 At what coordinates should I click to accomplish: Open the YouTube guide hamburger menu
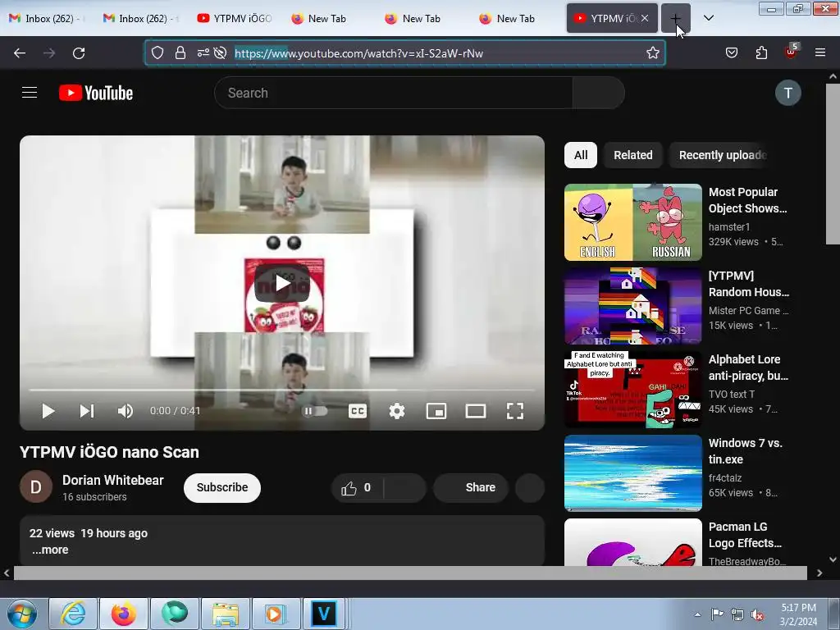(x=30, y=93)
